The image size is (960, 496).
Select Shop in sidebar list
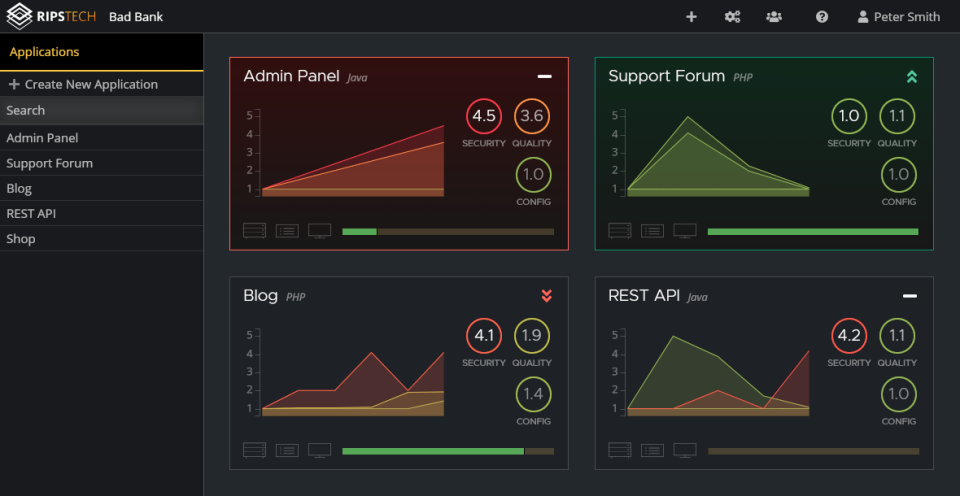click(x=21, y=239)
